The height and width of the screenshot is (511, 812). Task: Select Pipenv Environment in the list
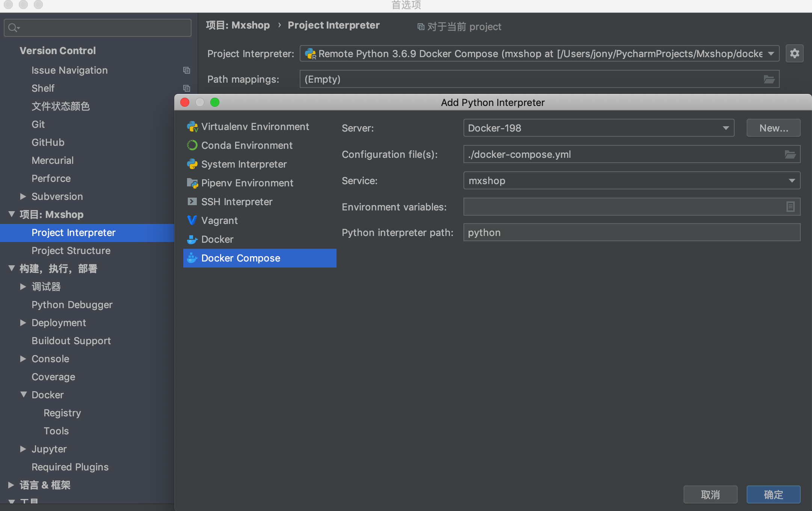247,183
